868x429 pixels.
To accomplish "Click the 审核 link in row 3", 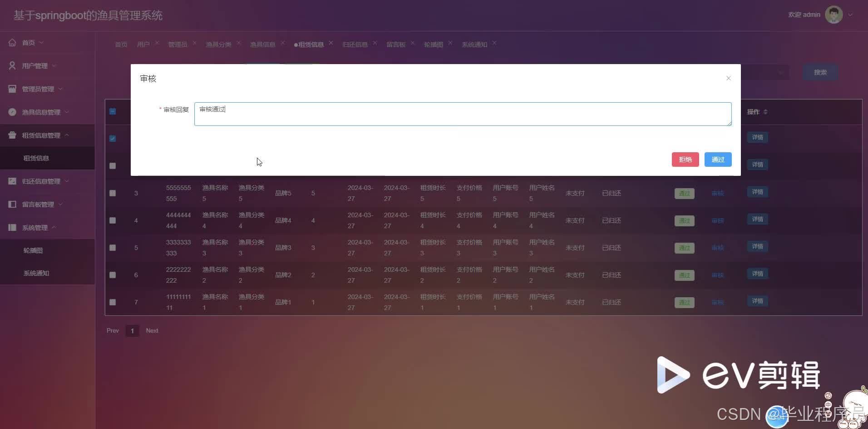I will (x=718, y=193).
